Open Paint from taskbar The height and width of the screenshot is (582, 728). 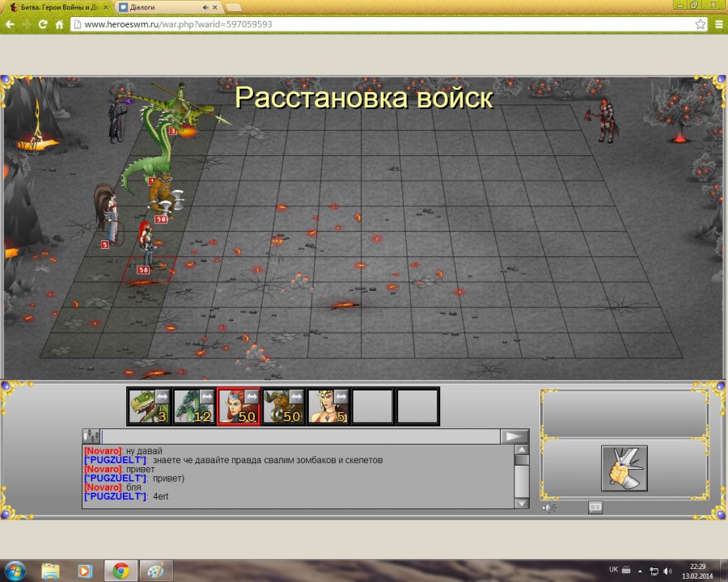156,571
